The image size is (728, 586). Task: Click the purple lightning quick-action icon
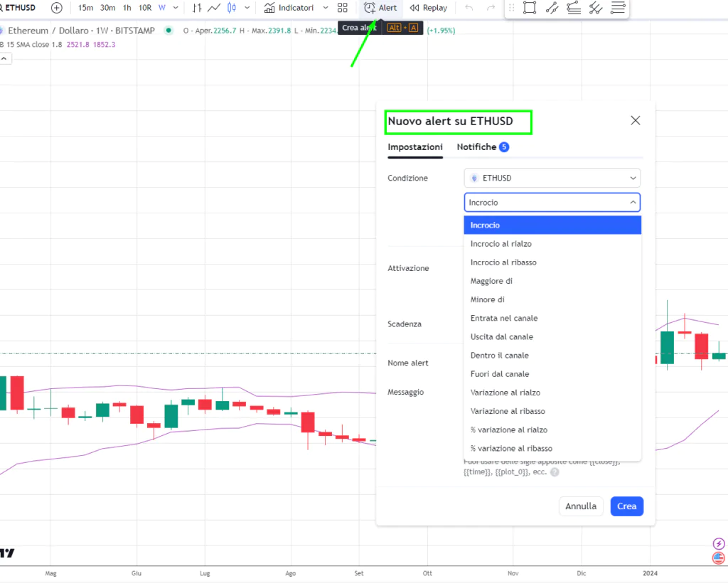719,544
